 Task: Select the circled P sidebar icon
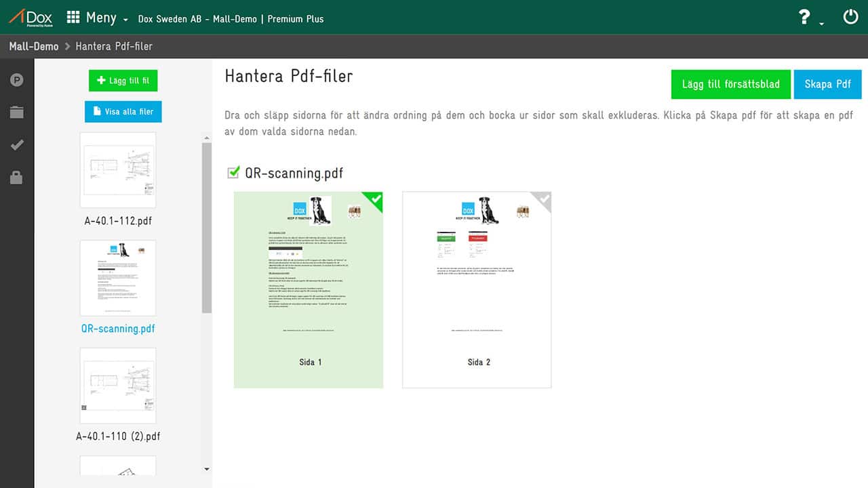tap(17, 80)
